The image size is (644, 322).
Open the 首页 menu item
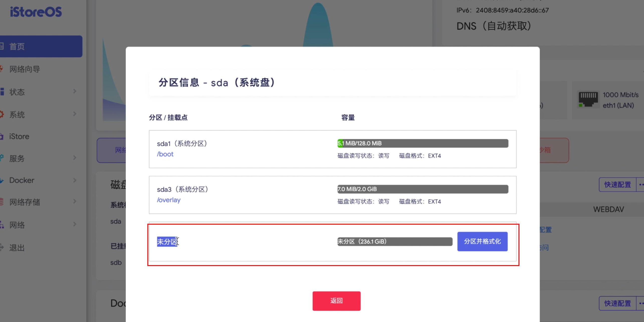41,46
